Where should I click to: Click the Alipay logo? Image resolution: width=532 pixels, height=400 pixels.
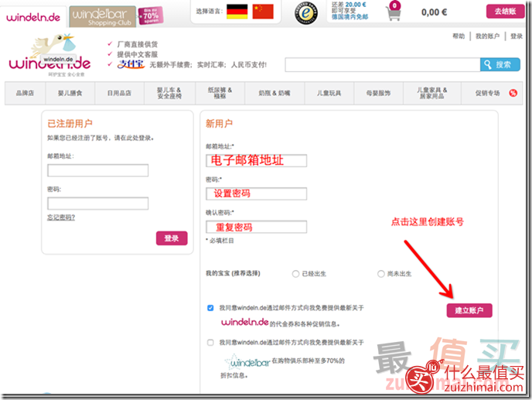(131, 64)
